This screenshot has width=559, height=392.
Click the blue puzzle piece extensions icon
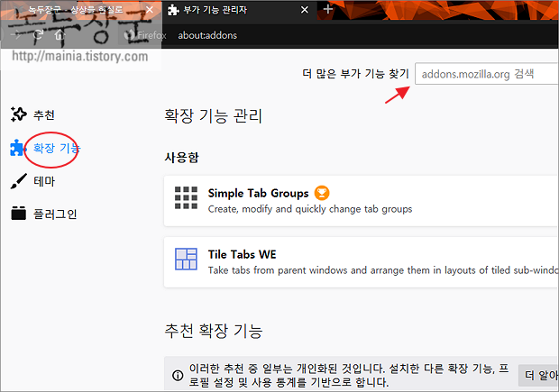tap(17, 148)
